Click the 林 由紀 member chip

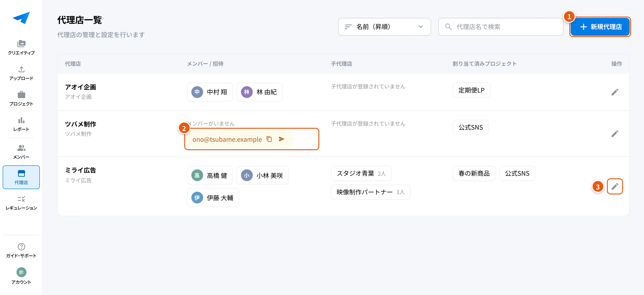[259, 92]
